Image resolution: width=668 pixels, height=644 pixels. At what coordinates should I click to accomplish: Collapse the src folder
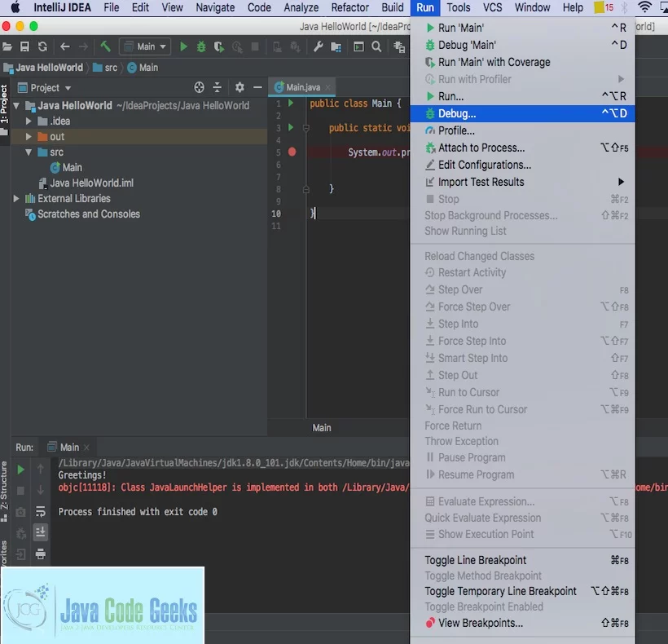click(x=29, y=152)
